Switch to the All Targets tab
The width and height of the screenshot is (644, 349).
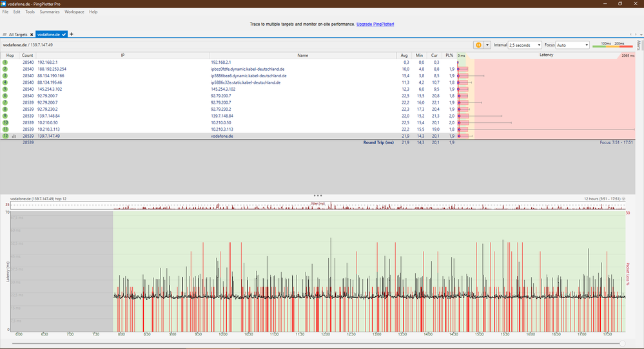(18, 34)
